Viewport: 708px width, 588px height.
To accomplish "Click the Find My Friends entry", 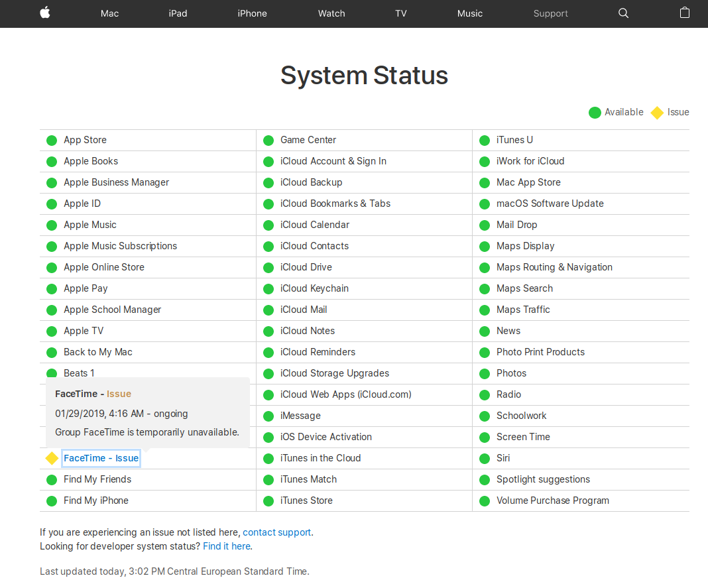I will coord(97,479).
